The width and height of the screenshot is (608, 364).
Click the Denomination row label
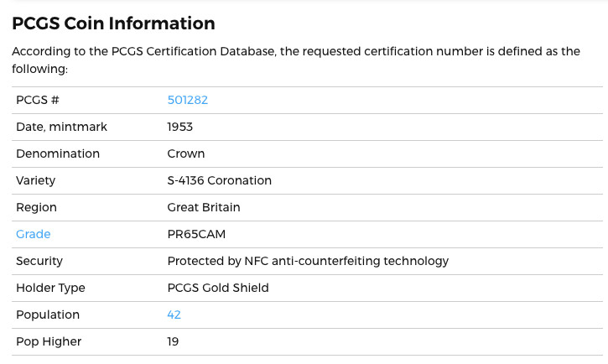58,153
